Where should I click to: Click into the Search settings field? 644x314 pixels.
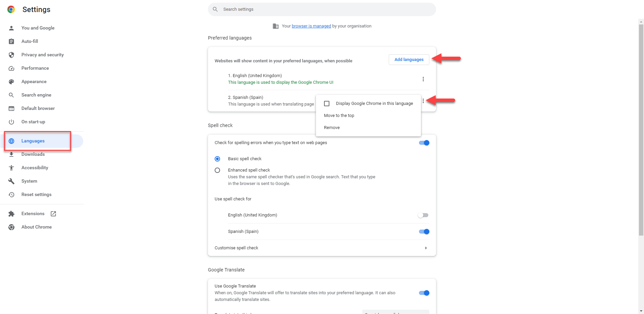(322, 9)
